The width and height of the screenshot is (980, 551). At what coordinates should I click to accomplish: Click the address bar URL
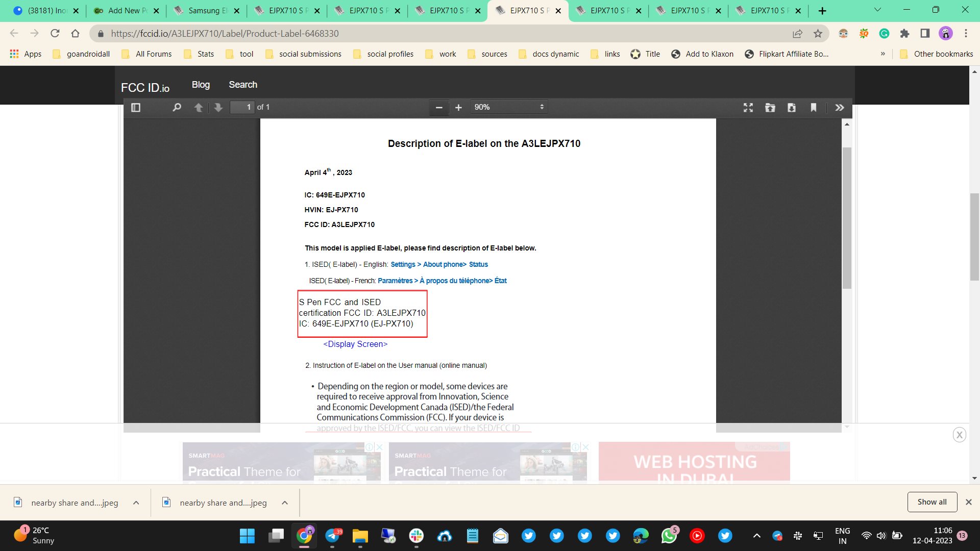(x=225, y=34)
